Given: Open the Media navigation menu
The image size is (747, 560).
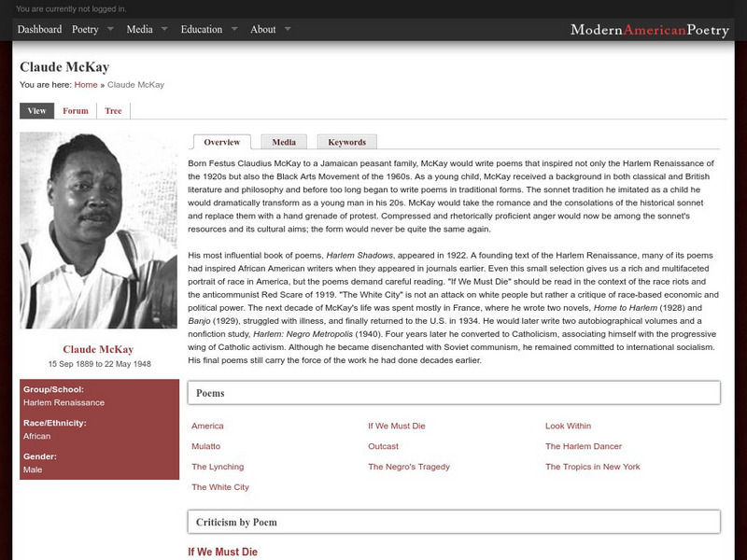Looking at the screenshot, I should coord(139,30).
